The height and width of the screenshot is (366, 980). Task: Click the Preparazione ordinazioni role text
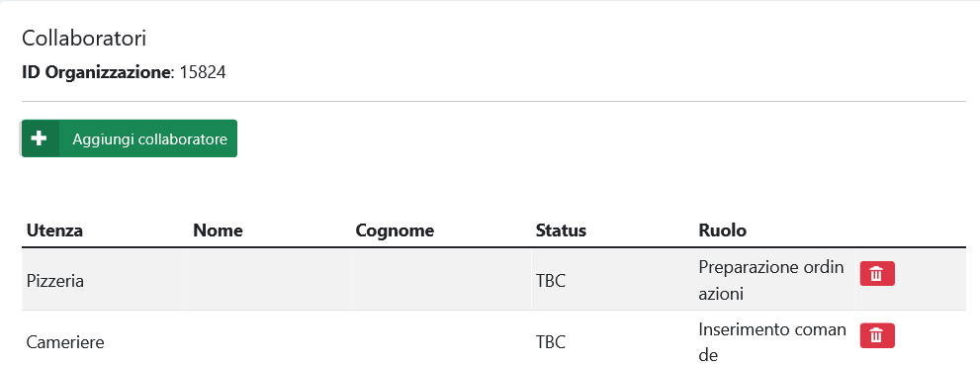(771, 280)
